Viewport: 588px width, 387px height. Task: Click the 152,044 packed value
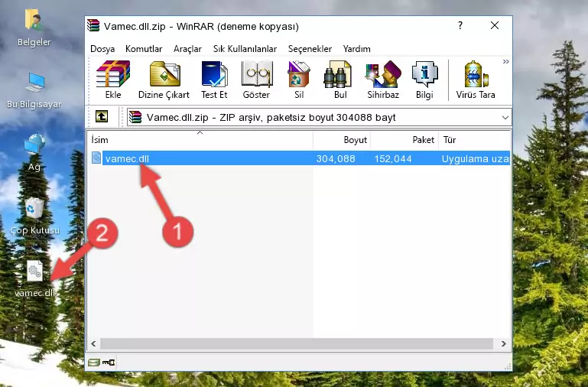(393, 158)
